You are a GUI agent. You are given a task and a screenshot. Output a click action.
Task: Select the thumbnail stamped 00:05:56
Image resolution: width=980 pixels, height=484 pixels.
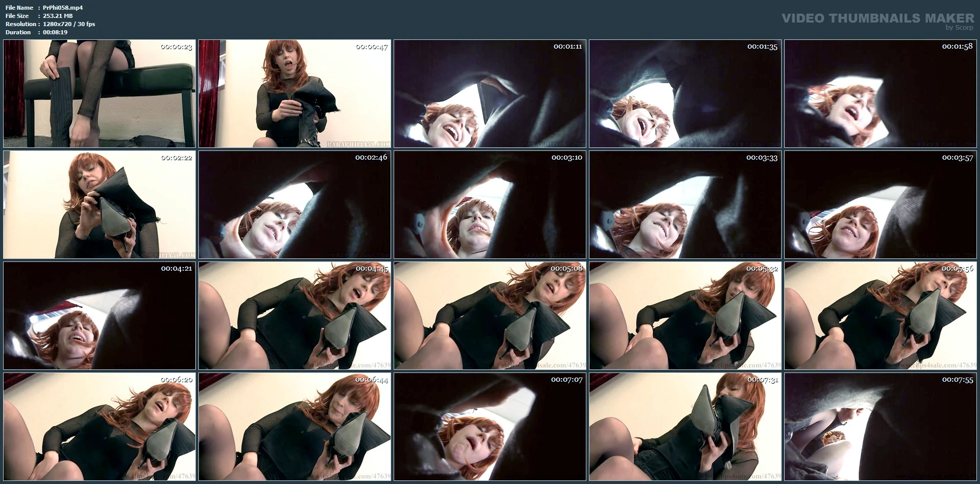(881, 316)
